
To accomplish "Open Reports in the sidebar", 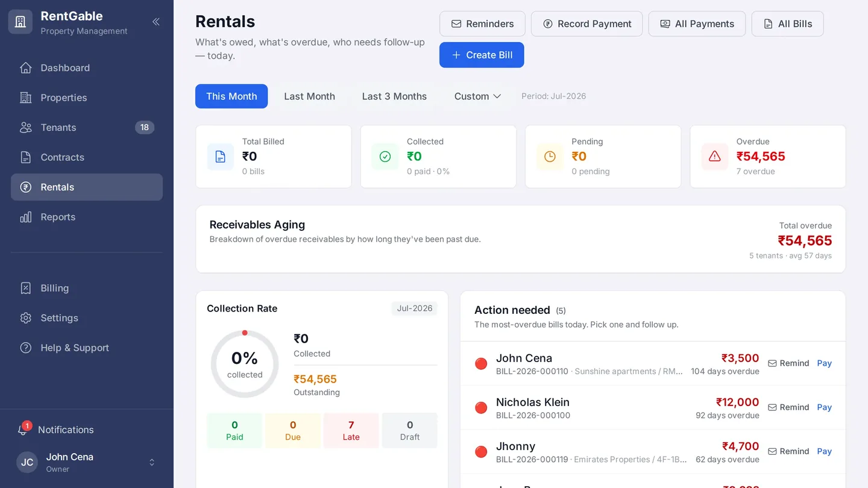I will [87, 217].
